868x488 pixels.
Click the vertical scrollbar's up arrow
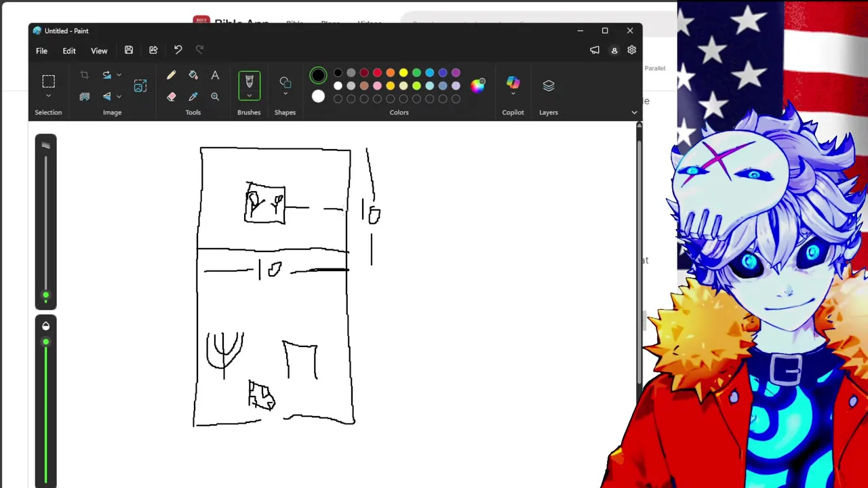[639, 125]
